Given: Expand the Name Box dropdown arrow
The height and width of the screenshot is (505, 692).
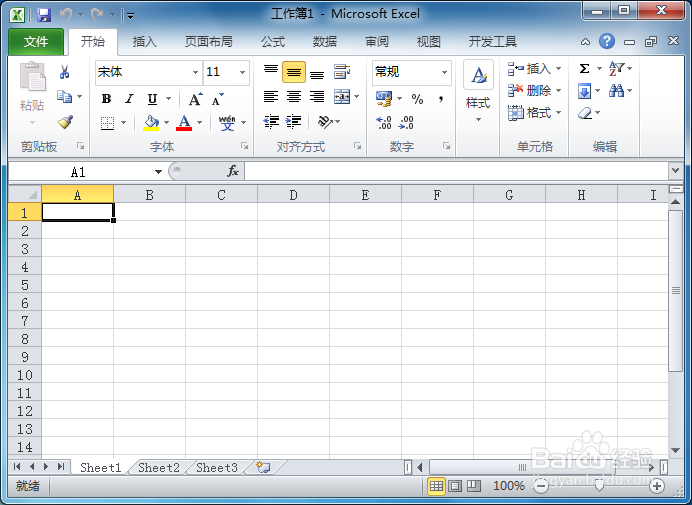Looking at the screenshot, I should (x=158, y=172).
